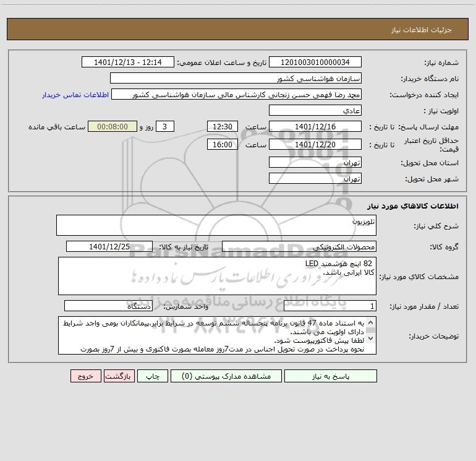Click general description field تلویزیون

[216, 225]
